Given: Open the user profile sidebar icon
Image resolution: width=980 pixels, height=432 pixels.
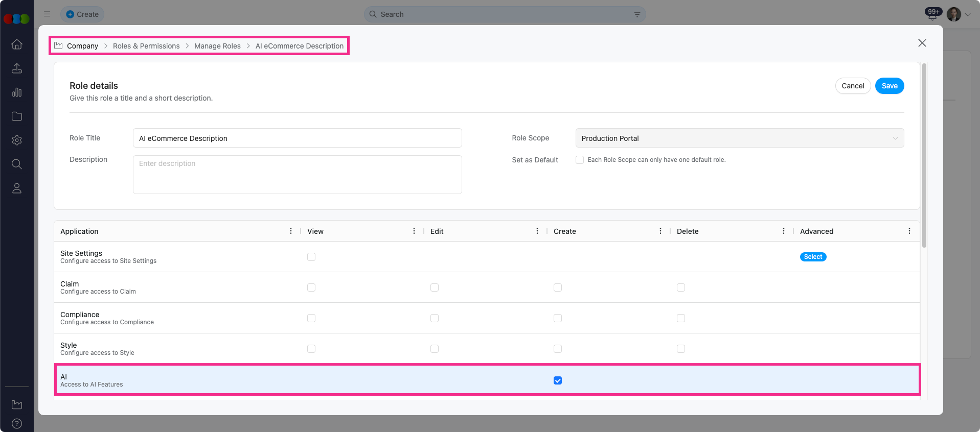Looking at the screenshot, I should pyautogui.click(x=17, y=188).
